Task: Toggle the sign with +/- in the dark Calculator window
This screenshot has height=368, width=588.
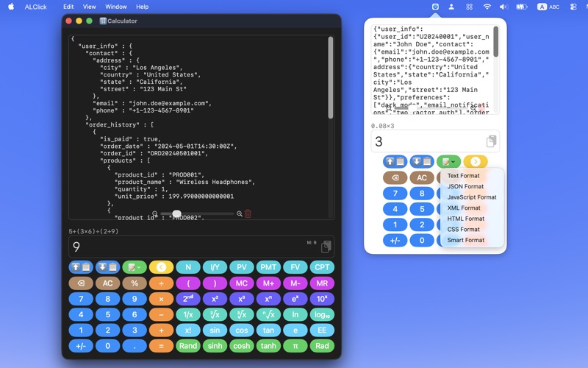Action: click(x=81, y=346)
